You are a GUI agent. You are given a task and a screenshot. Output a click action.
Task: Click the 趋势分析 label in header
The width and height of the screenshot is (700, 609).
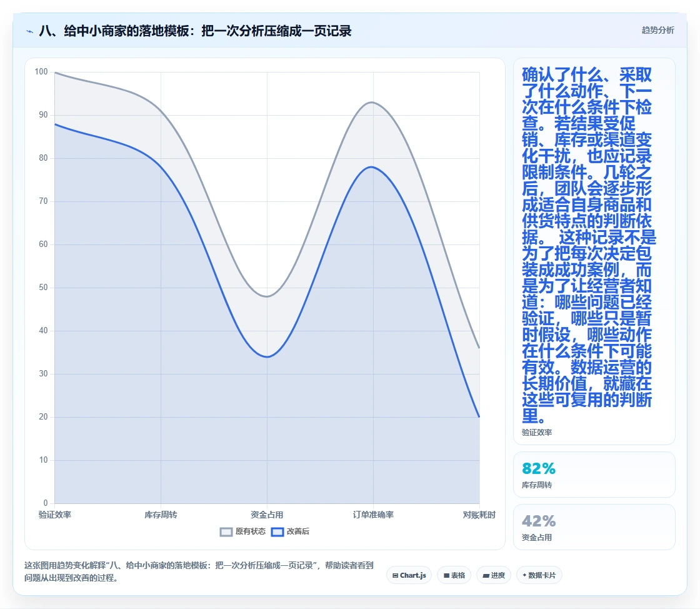[x=657, y=30]
